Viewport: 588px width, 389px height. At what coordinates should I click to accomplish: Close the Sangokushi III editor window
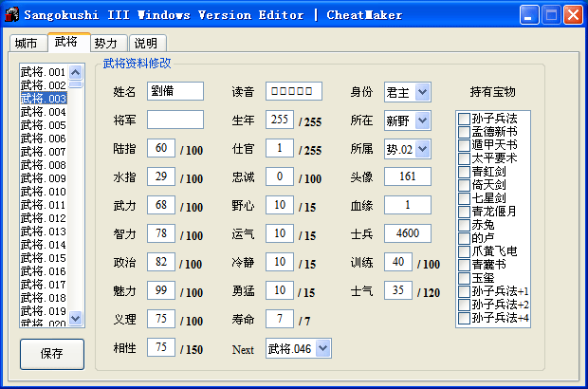pos(573,14)
